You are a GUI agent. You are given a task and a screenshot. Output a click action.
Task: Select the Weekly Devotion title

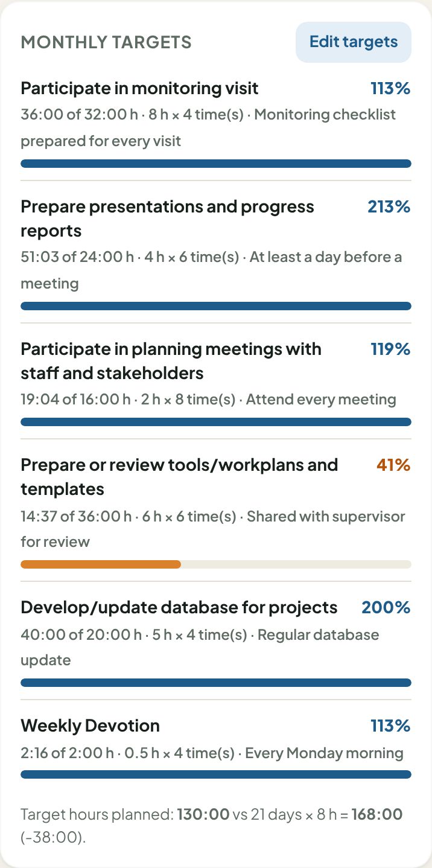click(x=91, y=726)
